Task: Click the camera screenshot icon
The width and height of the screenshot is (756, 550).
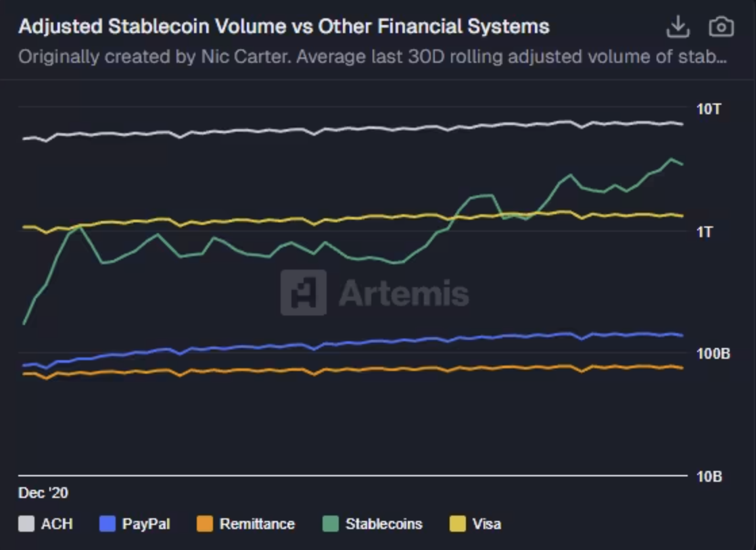Action: 721,27
